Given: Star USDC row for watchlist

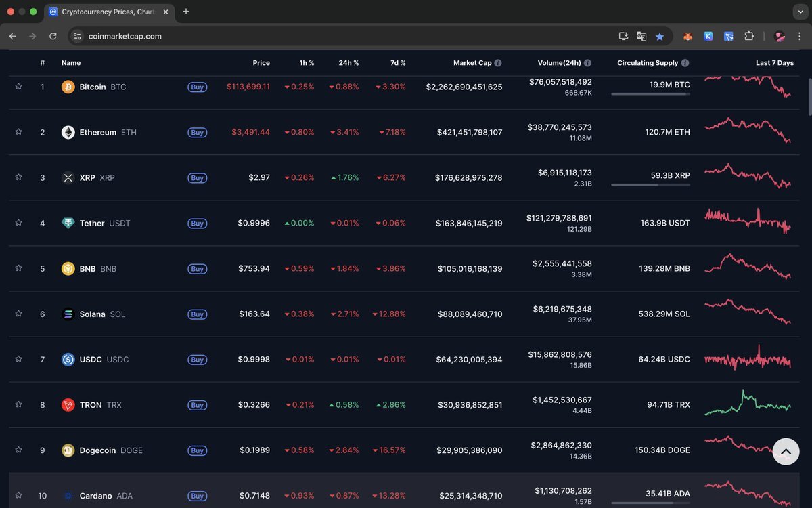Looking at the screenshot, I should pyautogui.click(x=18, y=359).
